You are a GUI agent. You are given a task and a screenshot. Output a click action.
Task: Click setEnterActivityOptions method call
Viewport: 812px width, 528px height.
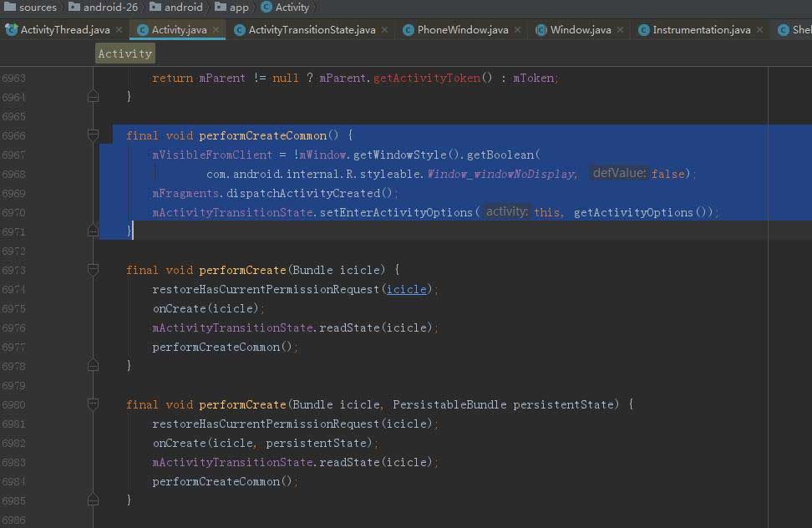click(396, 212)
